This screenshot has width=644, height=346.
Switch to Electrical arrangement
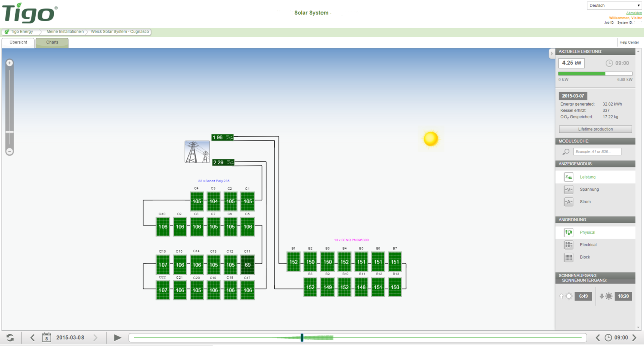pos(588,245)
